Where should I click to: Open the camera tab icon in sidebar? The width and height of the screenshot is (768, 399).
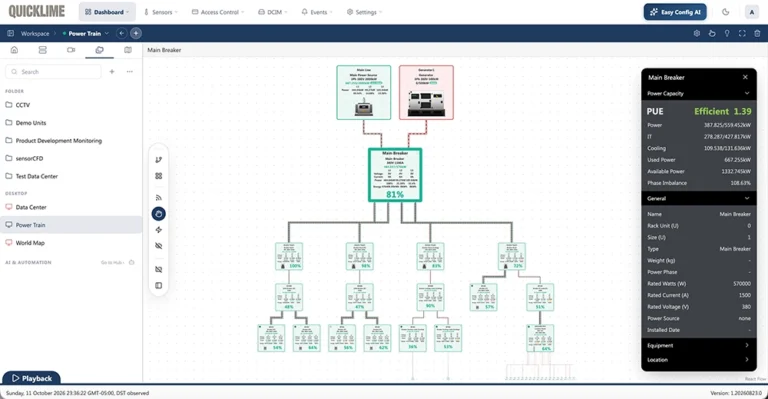coord(71,50)
